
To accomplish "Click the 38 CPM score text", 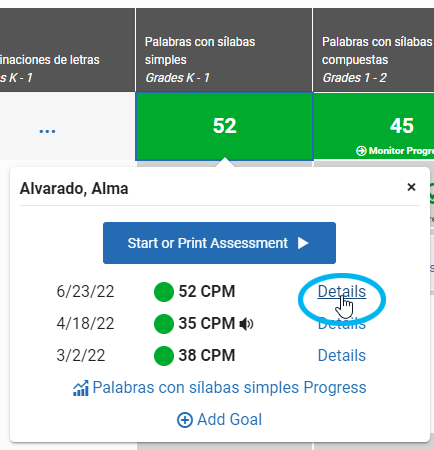I will coord(207,355).
